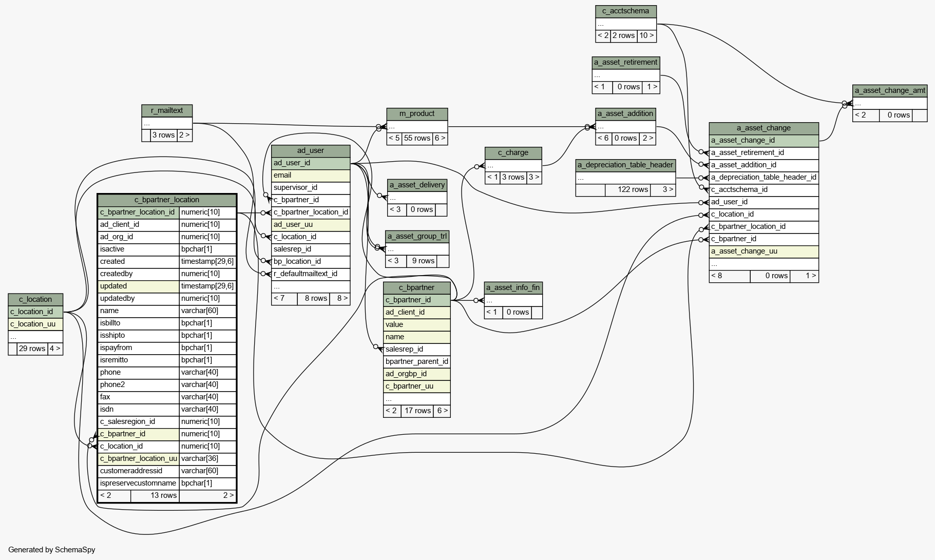The width and height of the screenshot is (935, 560).
Task: Select the ad_org_id column row
Action: 167,237
